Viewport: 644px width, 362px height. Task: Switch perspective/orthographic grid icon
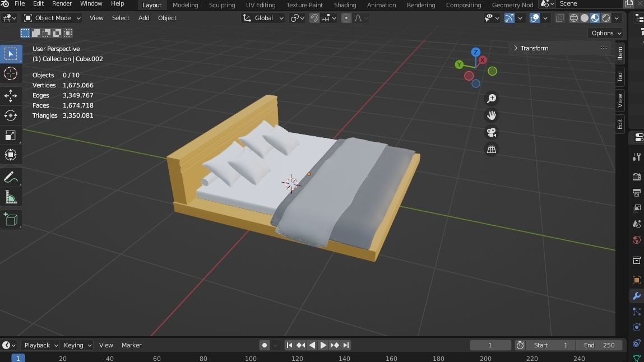pyautogui.click(x=491, y=150)
